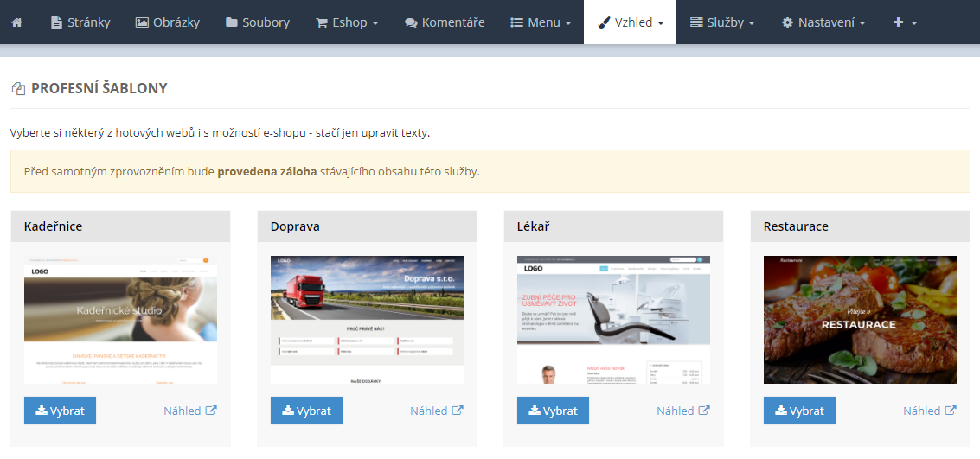Click the home icon in navbar
This screenshot has height=459, width=980.
pyautogui.click(x=16, y=22)
